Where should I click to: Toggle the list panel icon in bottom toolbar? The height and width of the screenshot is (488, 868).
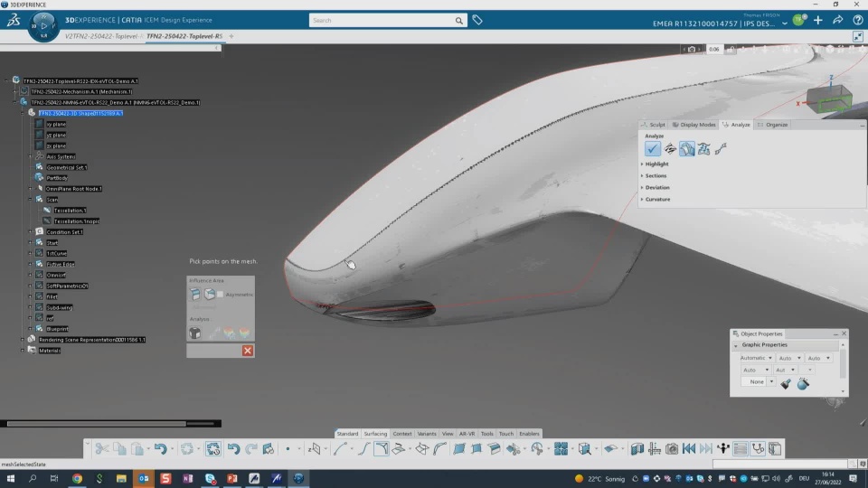pyautogui.click(x=741, y=449)
